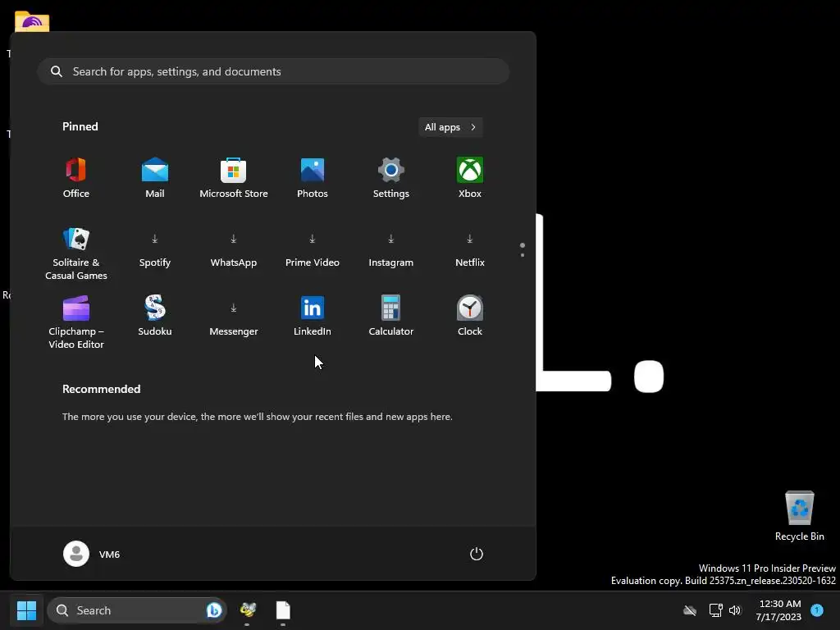The width and height of the screenshot is (840, 630).
Task: Go to next pinned apps page dot
Action: pos(523,255)
